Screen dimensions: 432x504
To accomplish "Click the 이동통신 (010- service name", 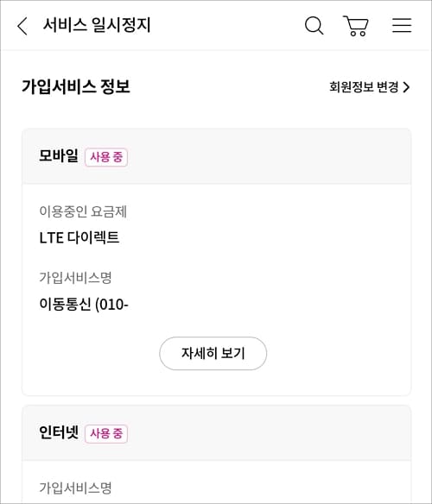I will (84, 304).
